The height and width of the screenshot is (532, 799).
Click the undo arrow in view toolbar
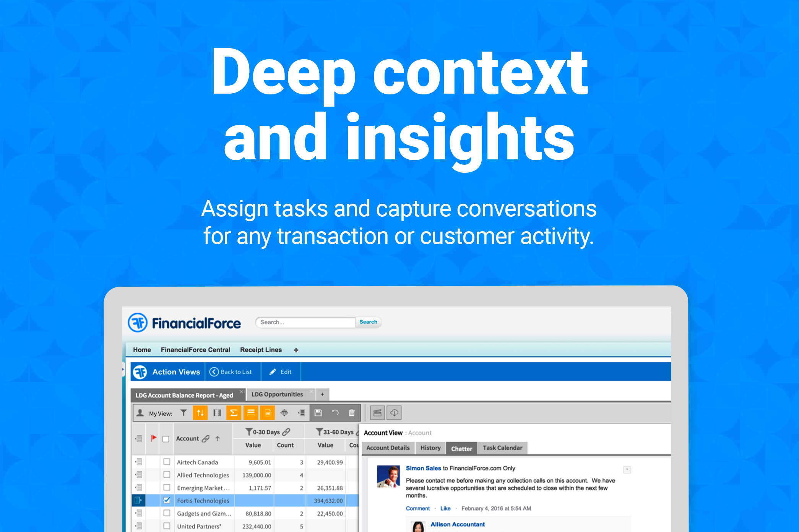tap(335, 413)
